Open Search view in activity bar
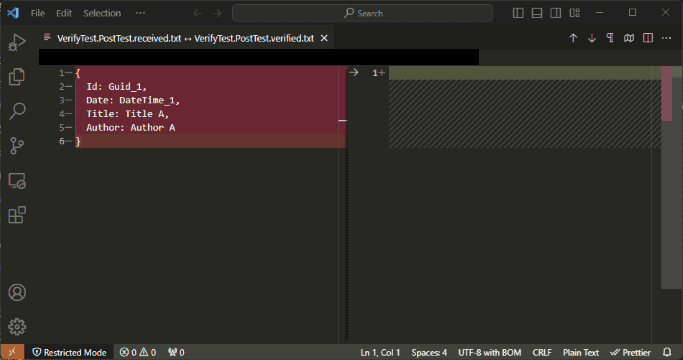Image resolution: width=683 pixels, height=360 pixels. pyautogui.click(x=17, y=111)
